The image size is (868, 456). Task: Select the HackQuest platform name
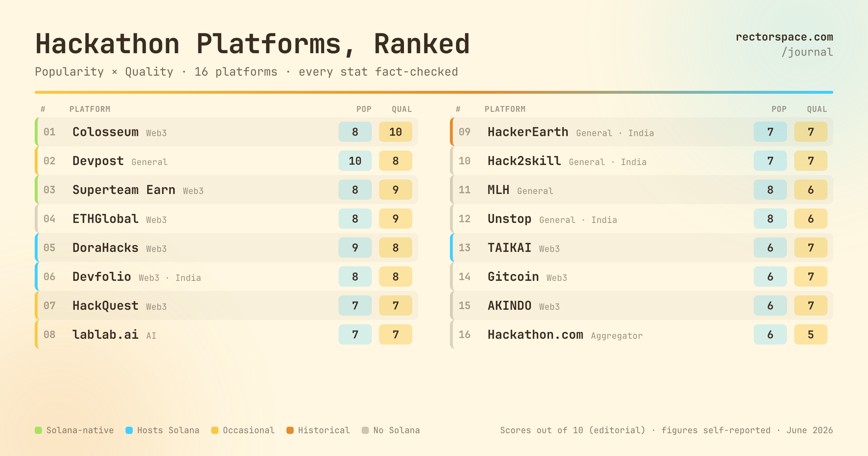point(105,305)
